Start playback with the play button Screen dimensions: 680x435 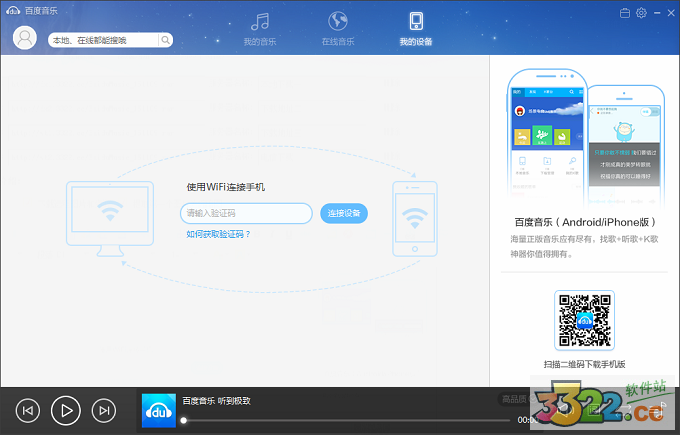[x=66, y=410]
